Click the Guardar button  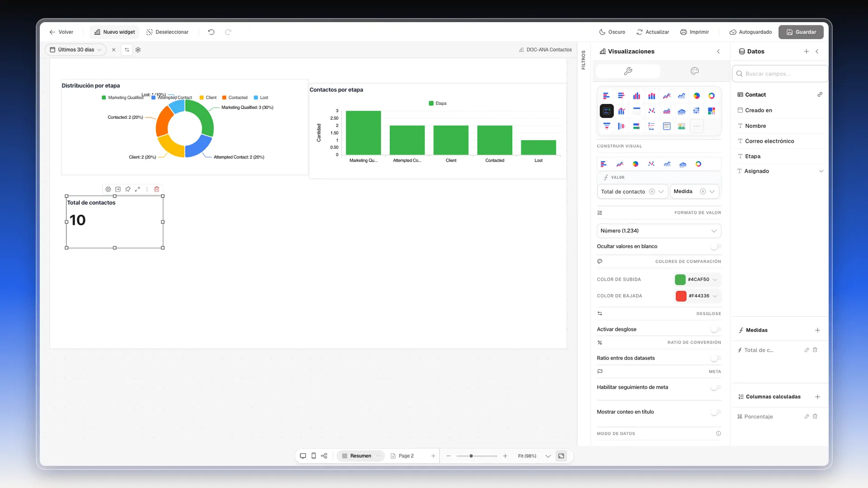point(801,32)
